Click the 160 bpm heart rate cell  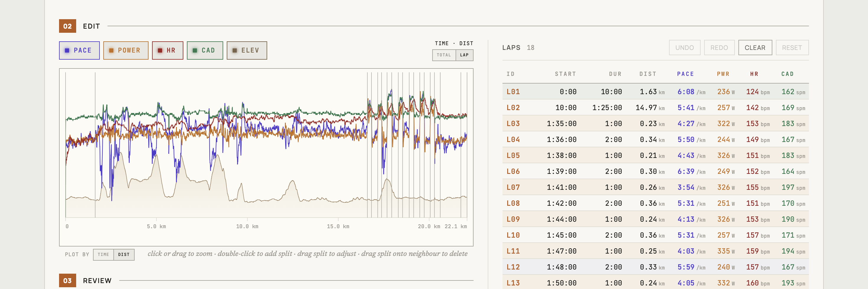[x=758, y=283]
